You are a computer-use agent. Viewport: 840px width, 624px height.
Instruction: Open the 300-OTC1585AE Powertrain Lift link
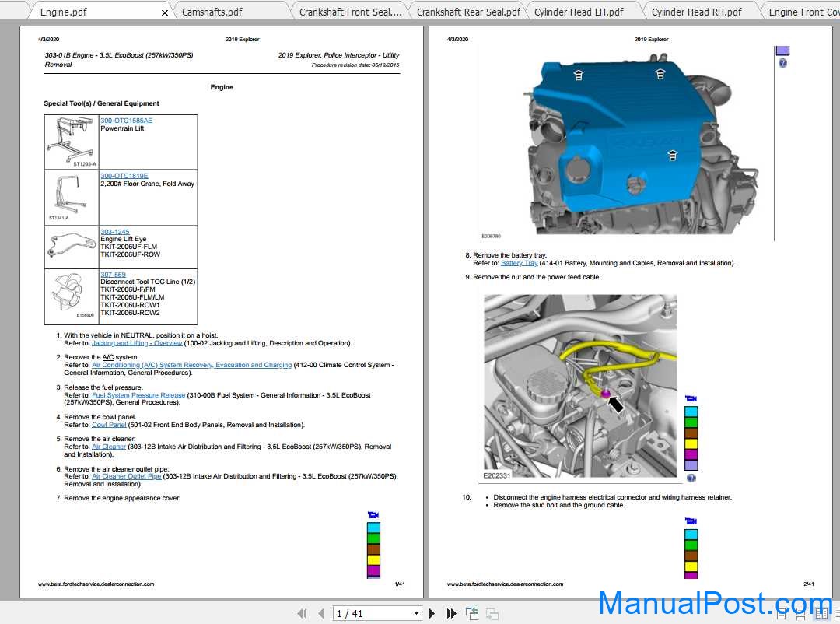pos(127,121)
